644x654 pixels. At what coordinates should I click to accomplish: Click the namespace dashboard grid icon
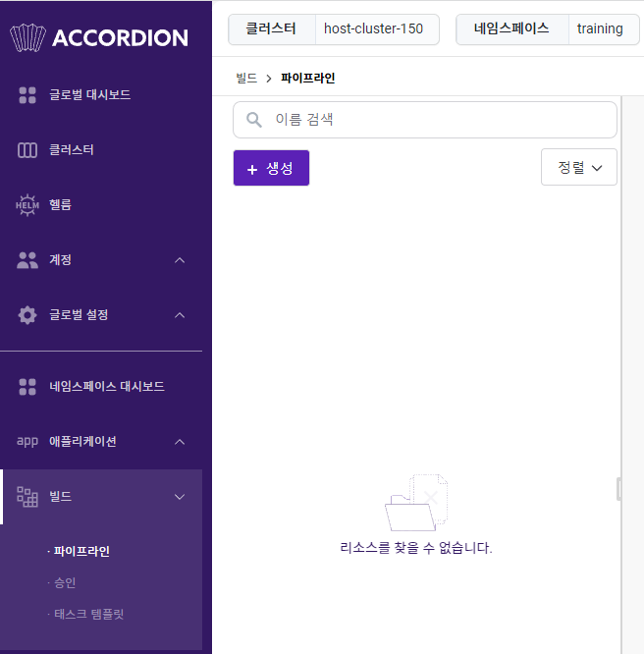click(x=27, y=387)
